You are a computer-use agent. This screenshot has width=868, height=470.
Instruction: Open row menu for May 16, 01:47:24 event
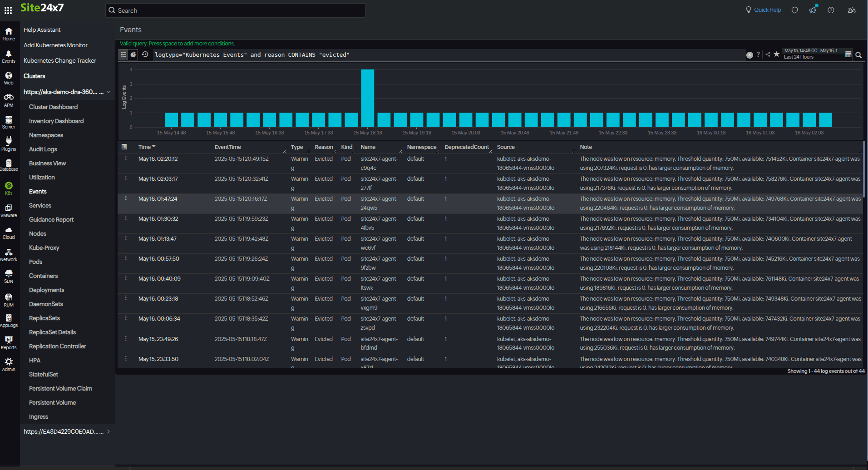(x=126, y=198)
